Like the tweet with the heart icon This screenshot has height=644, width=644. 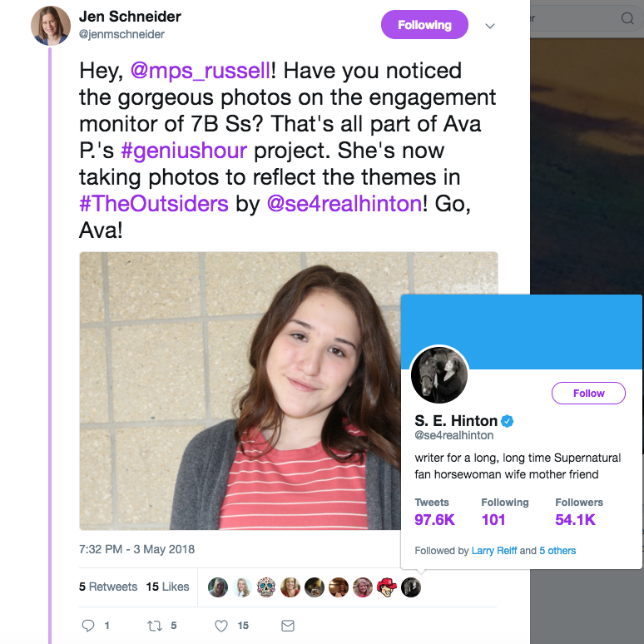221,625
